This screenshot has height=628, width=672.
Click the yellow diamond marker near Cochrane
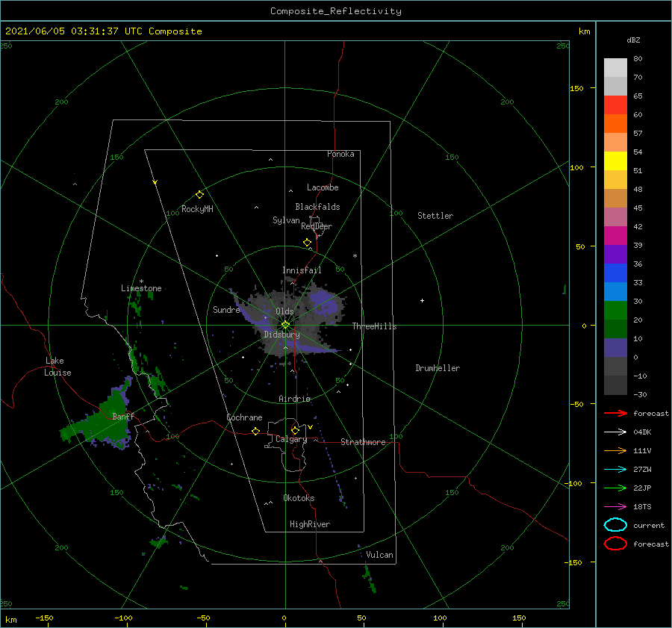coord(256,431)
